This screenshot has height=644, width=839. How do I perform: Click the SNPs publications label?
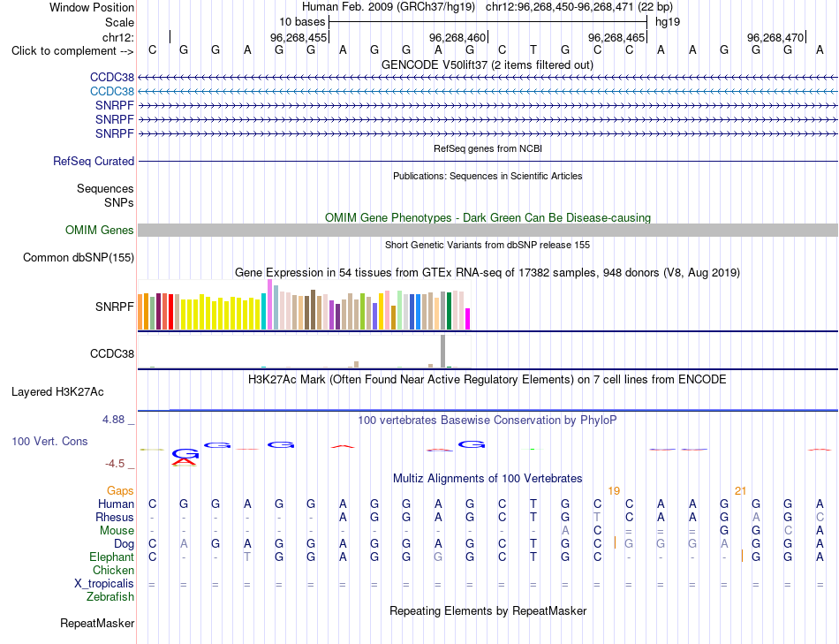(x=119, y=202)
